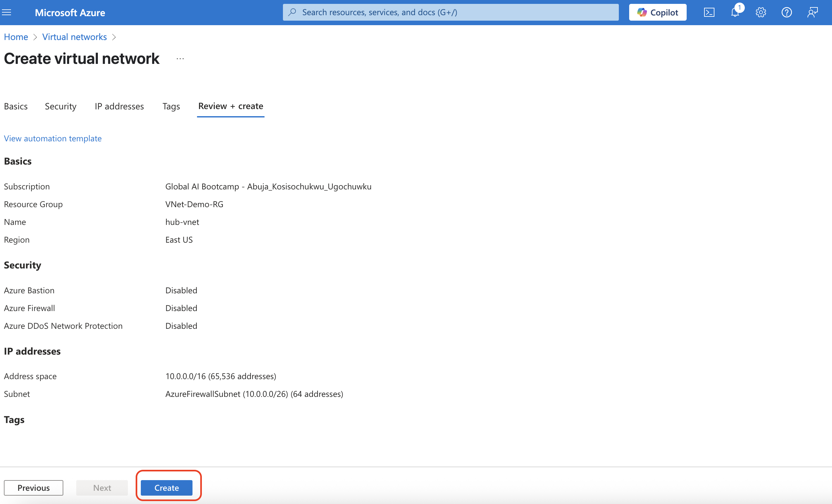Switch to the Basics tab

[x=16, y=106]
